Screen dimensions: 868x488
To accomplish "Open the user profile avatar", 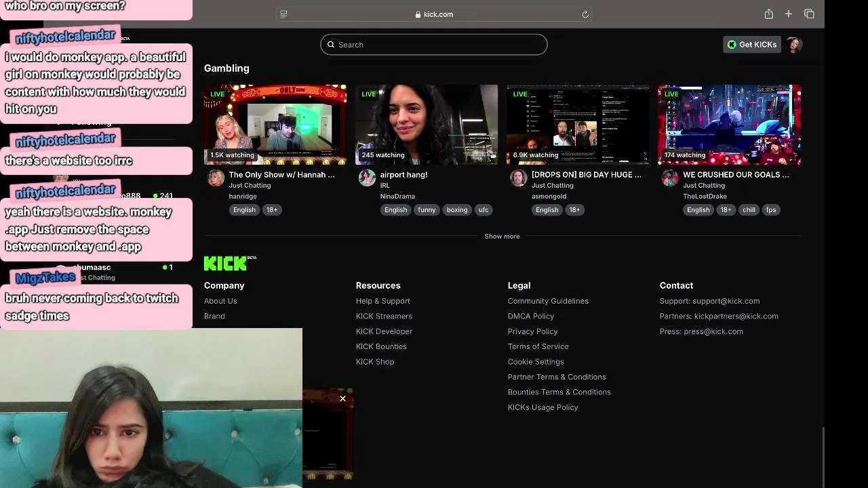I will (x=794, y=45).
